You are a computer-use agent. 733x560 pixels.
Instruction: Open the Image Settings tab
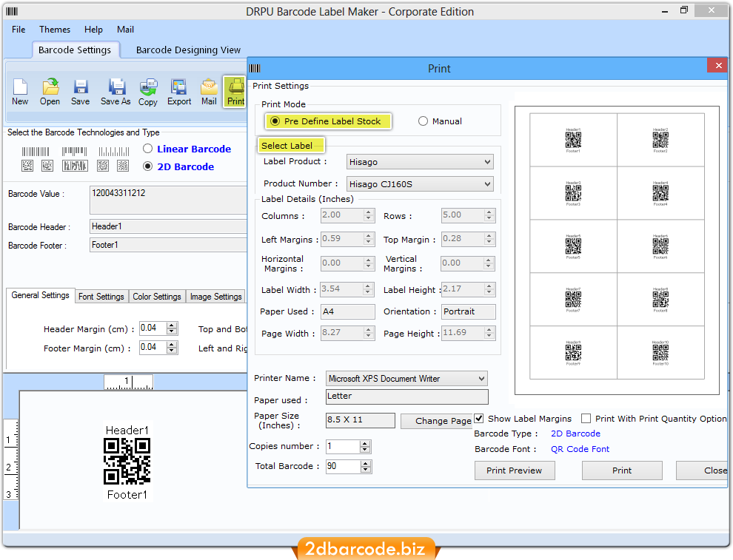tap(216, 297)
